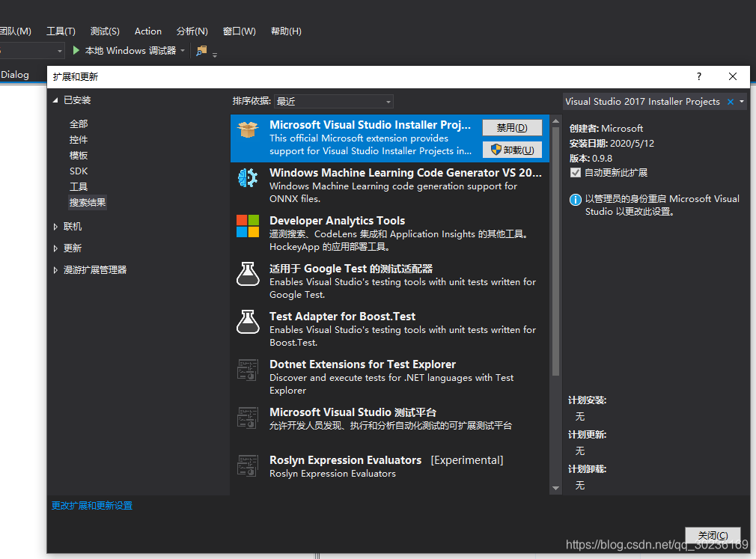756x559 pixels.
Task: Click the green 本地 Windows 调试器 play icon
Action: [75, 50]
